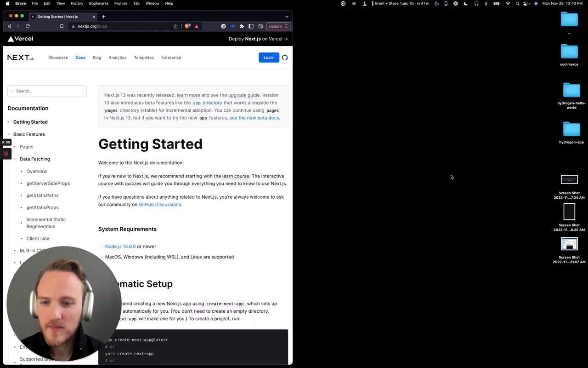Open a new tab with plus icon
The height and width of the screenshot is (368, 588).
tap(103, 17)
